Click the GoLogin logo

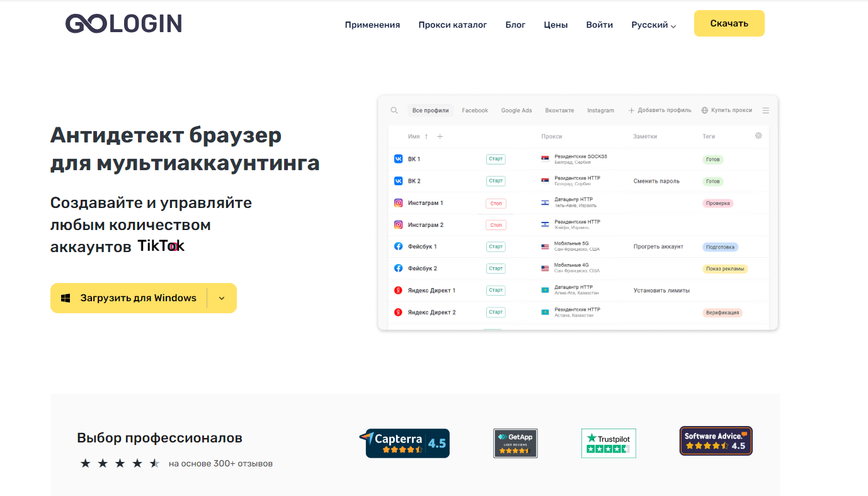tap(123, 24)
